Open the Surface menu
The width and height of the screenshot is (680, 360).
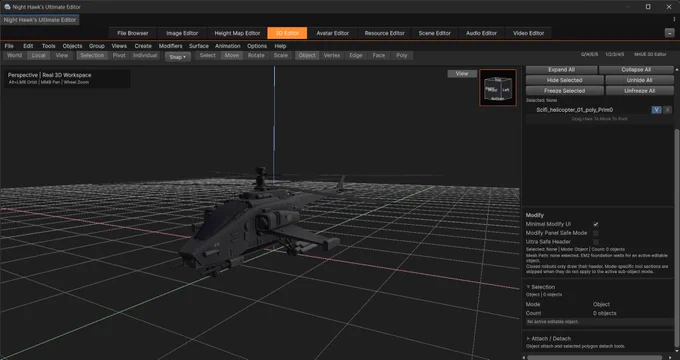(x=199, y=46)
